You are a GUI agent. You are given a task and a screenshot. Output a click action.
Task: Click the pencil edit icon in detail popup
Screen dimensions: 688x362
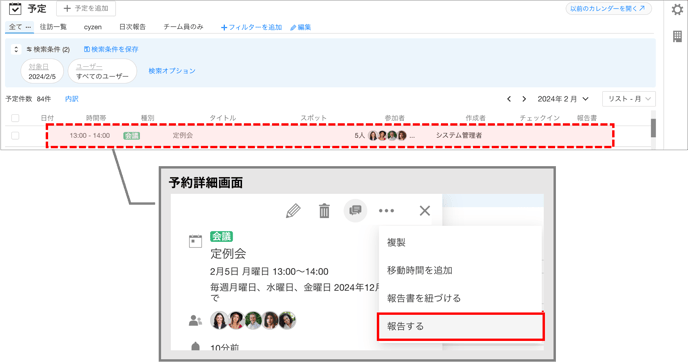pyautogui.click(x=293, y=211)
